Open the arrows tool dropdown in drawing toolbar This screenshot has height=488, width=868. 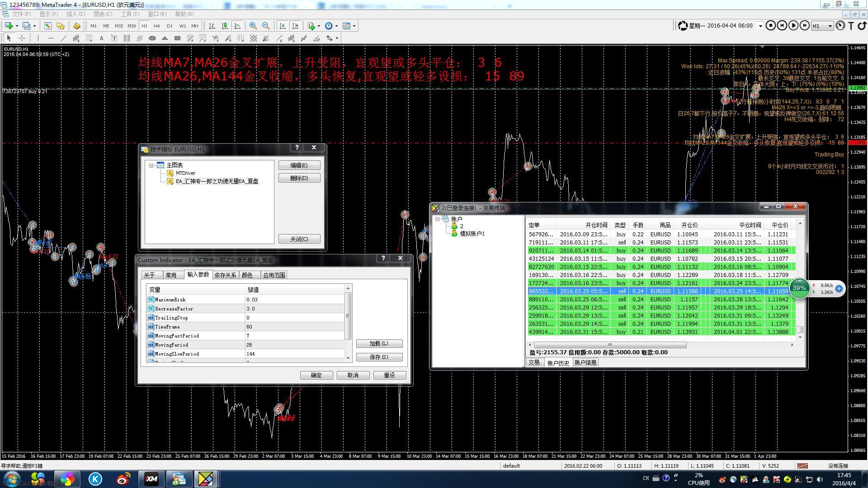point(337,38)
